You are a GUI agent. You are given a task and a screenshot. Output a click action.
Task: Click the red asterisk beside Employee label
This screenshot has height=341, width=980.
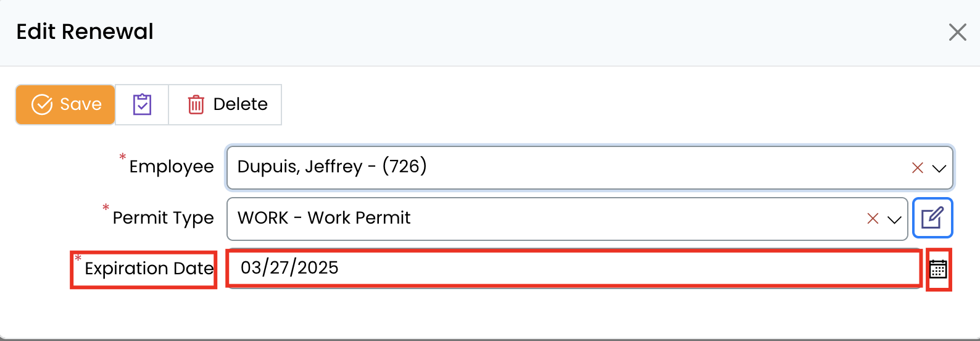[x=123, y=157]
